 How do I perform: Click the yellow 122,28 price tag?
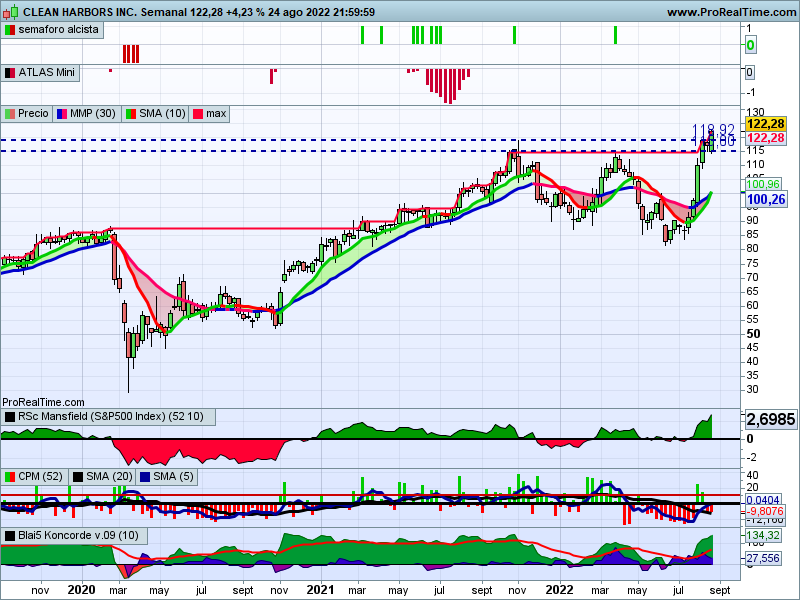click(x=765, y=123)
